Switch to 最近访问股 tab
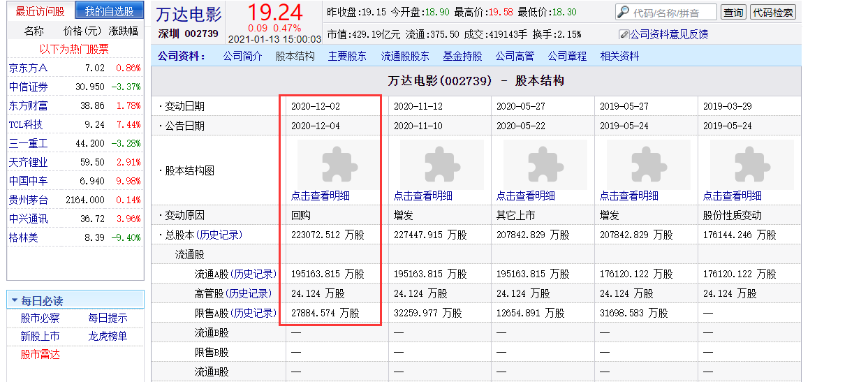 [40, 12]
